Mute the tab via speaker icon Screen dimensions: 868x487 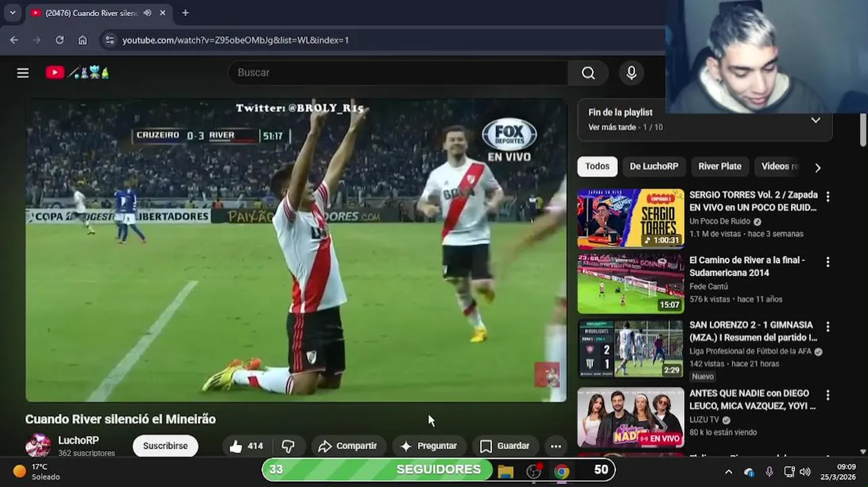pyautogui.click(x=147, y=13)
